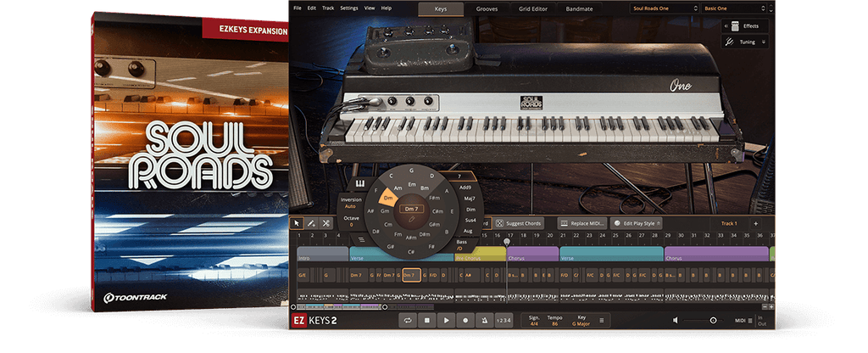868x353 pixels.
Task: Stop playback with the stop button
Action: coord(427,320)
